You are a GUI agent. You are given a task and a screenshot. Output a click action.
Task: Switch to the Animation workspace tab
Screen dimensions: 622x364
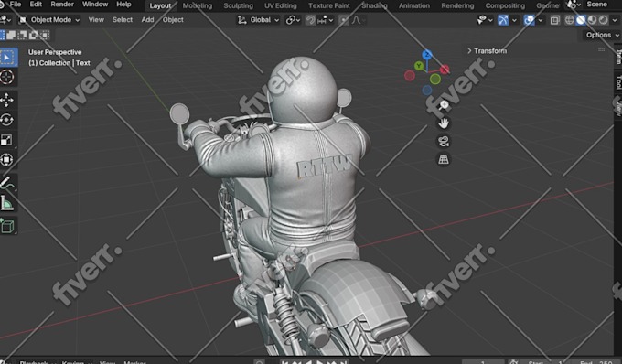pos(414,6)
